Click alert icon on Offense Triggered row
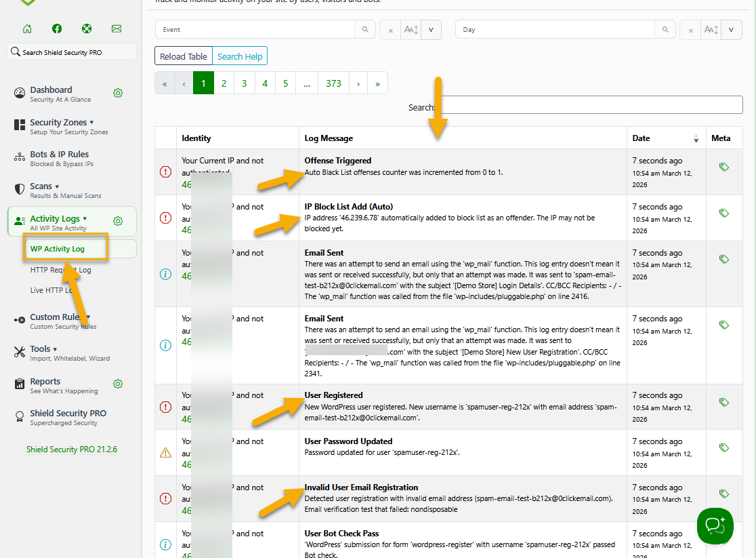This screenshot has width=756, height=558. [x=165, y=172]
